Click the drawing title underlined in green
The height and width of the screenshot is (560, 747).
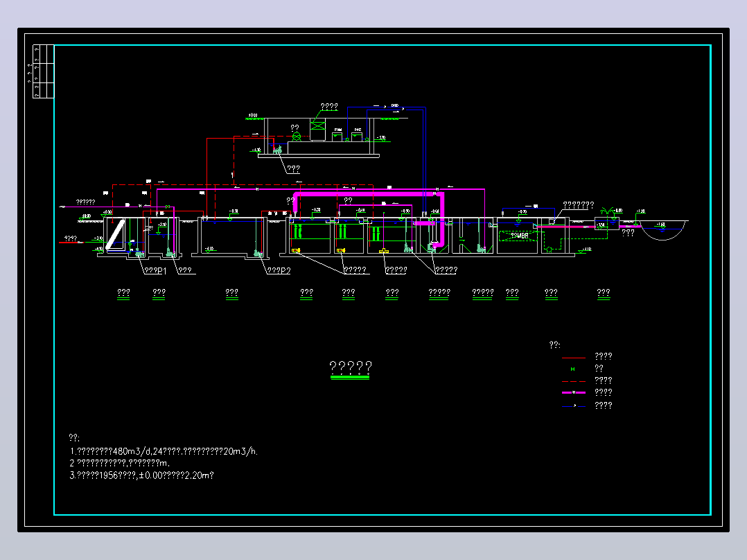point(351,367)
